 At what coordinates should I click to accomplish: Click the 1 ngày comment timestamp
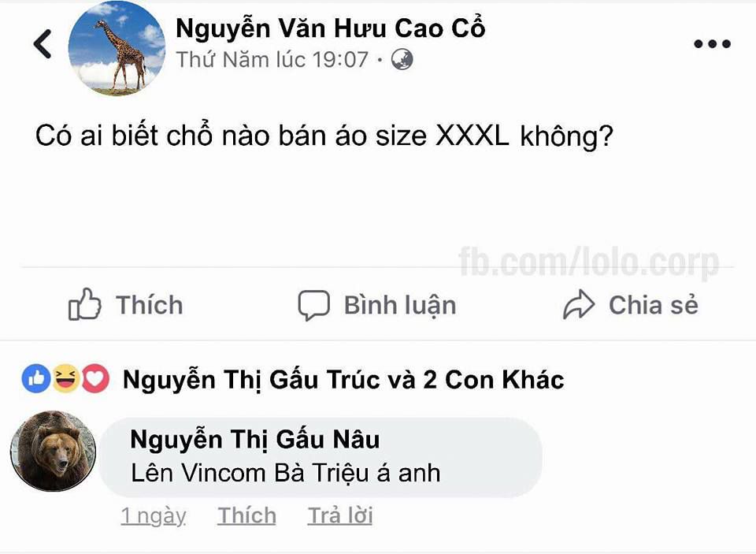tap(154, 516)
